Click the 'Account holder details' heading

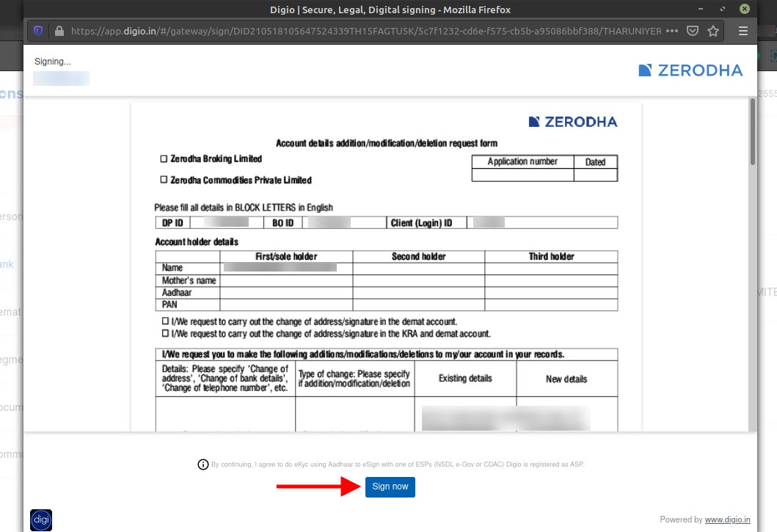(197, 242)
